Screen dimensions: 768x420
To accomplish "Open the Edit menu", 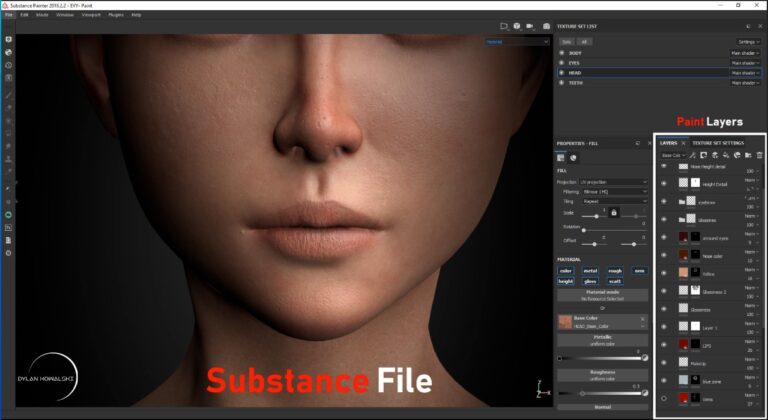I will (24, 15).
